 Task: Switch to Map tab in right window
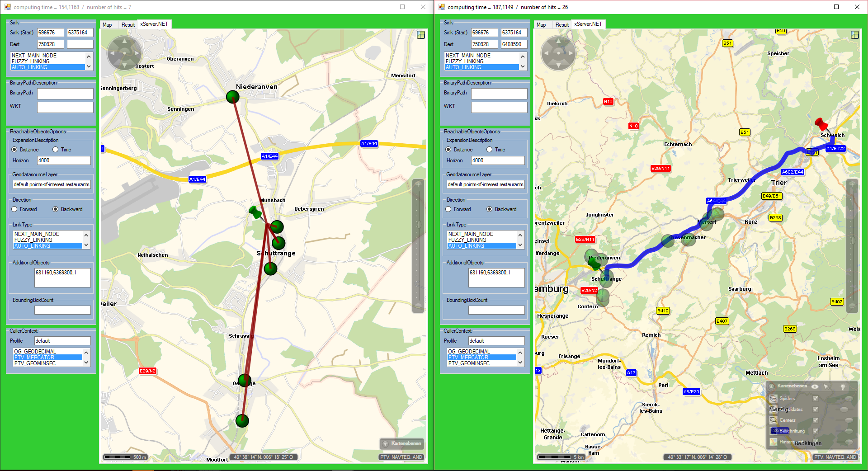pos(541,25)
